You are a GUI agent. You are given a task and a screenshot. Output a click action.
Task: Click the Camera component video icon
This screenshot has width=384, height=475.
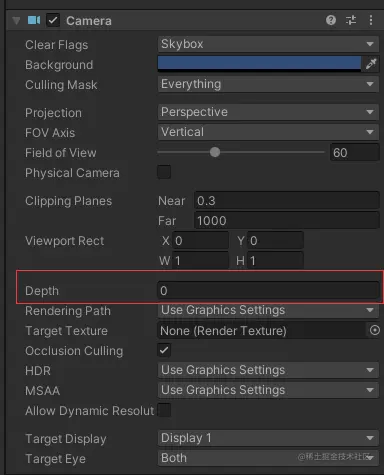click(x=34, y=20)
